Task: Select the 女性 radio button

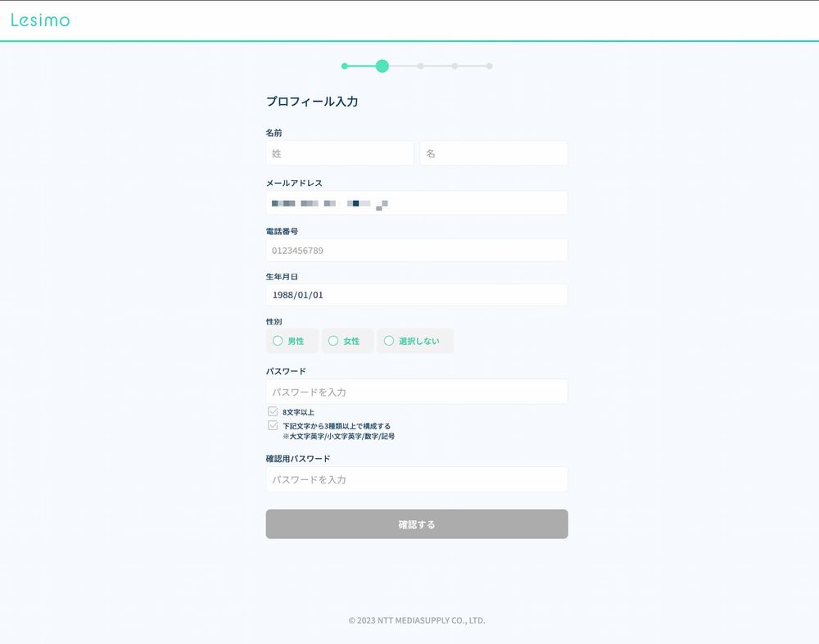Action: point(334,341)
